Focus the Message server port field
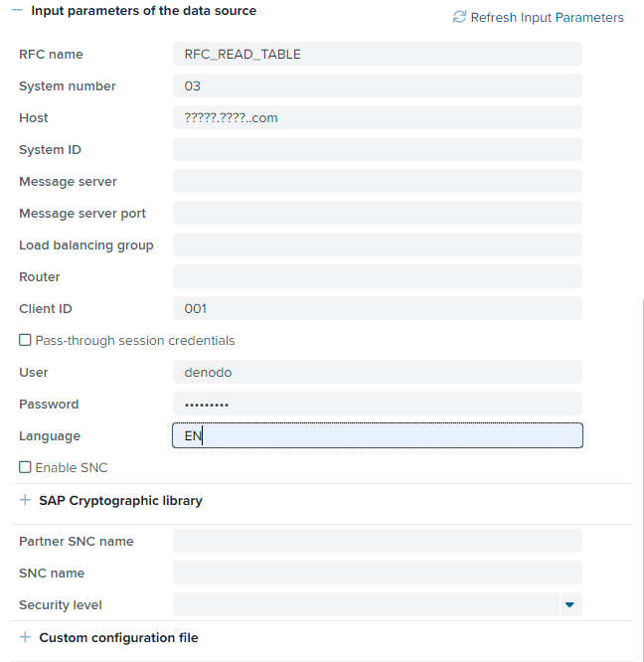Image resolution: width=644 pixels, height=662 pixels. click(x=378, y=213)
